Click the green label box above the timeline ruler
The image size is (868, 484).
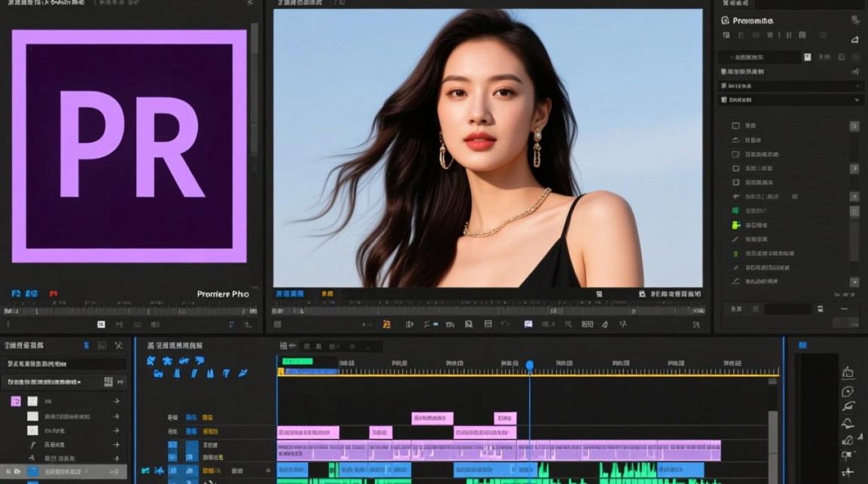[297, 361]
